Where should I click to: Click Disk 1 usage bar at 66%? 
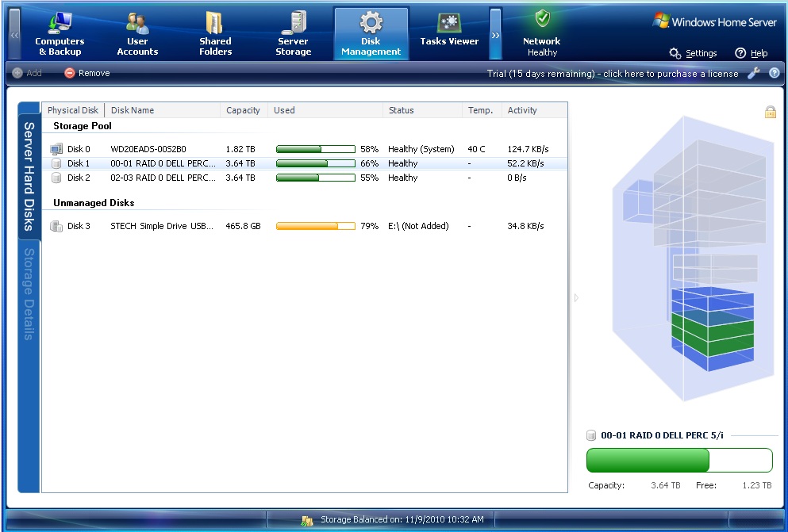pos(316,163)
